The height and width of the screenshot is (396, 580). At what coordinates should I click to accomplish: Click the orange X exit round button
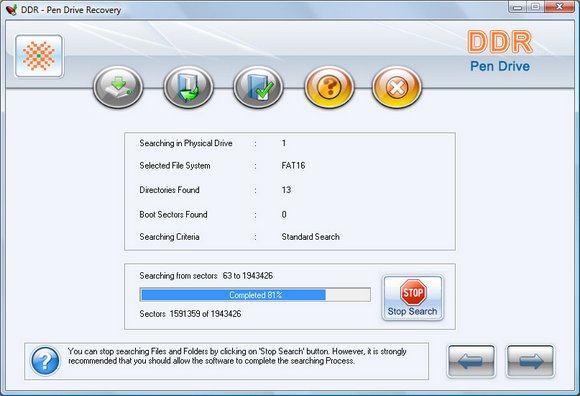click(x=397, y=87)
